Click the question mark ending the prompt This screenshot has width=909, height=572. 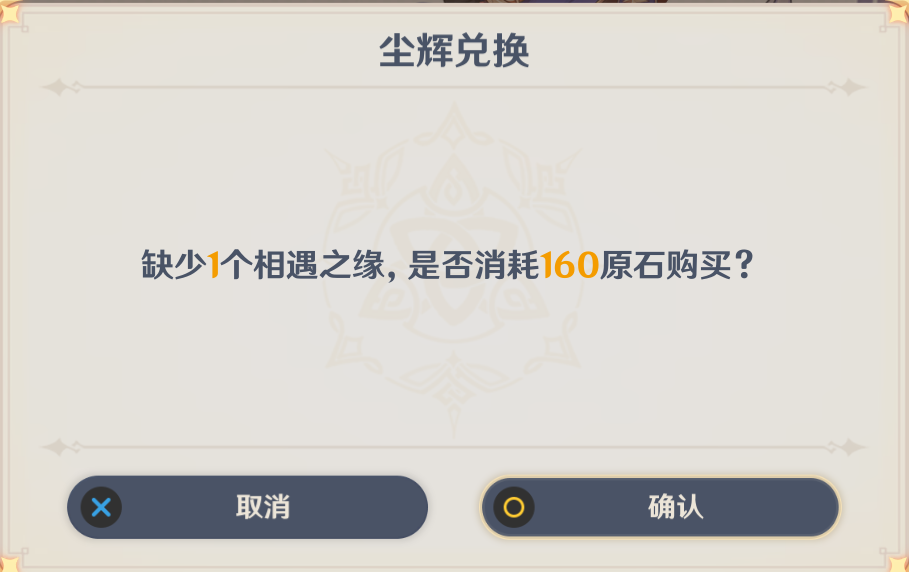743,265
